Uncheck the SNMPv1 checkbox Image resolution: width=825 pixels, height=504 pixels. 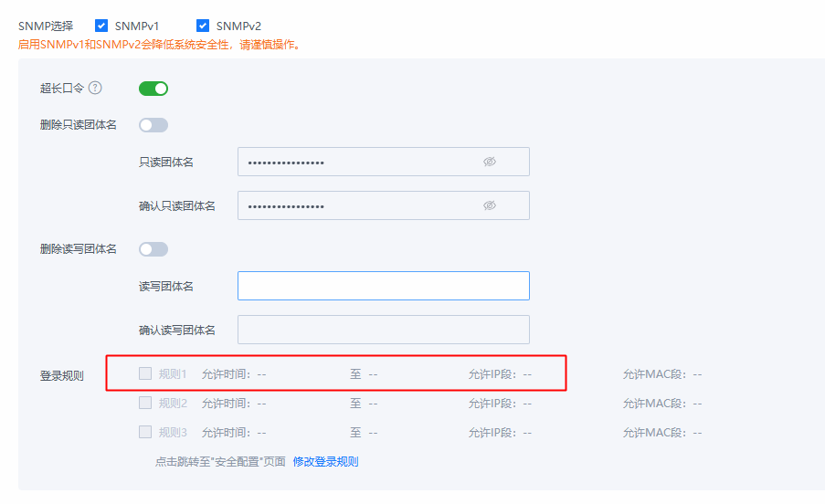click(x=101, y=26)
